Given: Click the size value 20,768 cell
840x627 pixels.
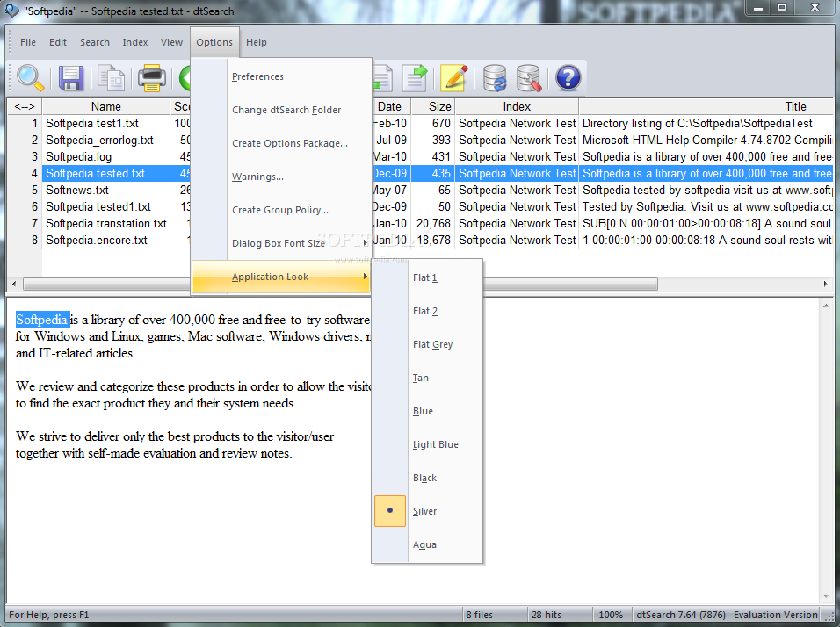Looking at the screenshot, I should tap(433, 223).
